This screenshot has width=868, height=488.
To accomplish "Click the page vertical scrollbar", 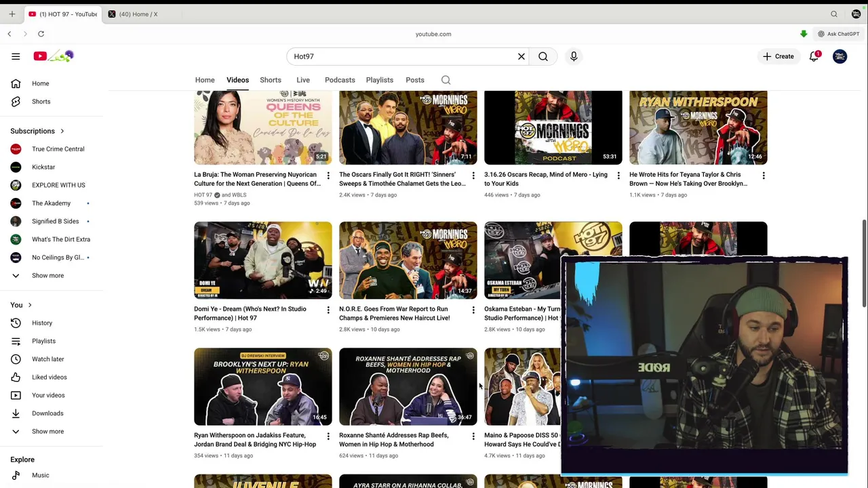I will 864,263.
